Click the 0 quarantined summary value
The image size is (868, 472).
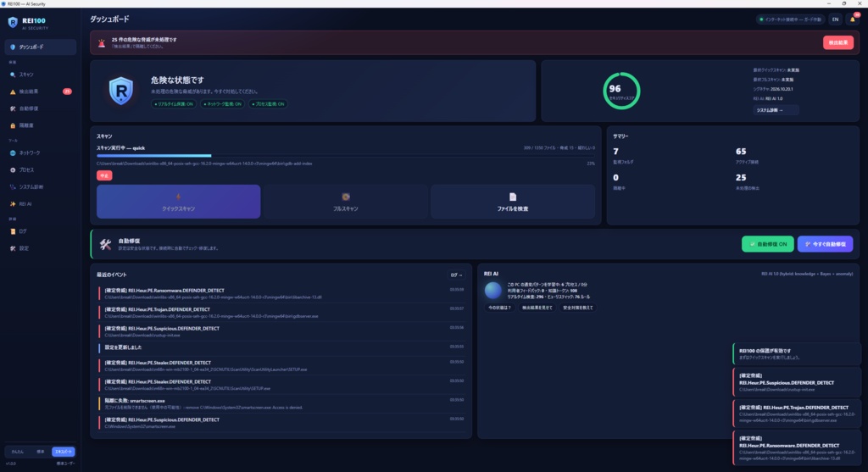(616, 178)
